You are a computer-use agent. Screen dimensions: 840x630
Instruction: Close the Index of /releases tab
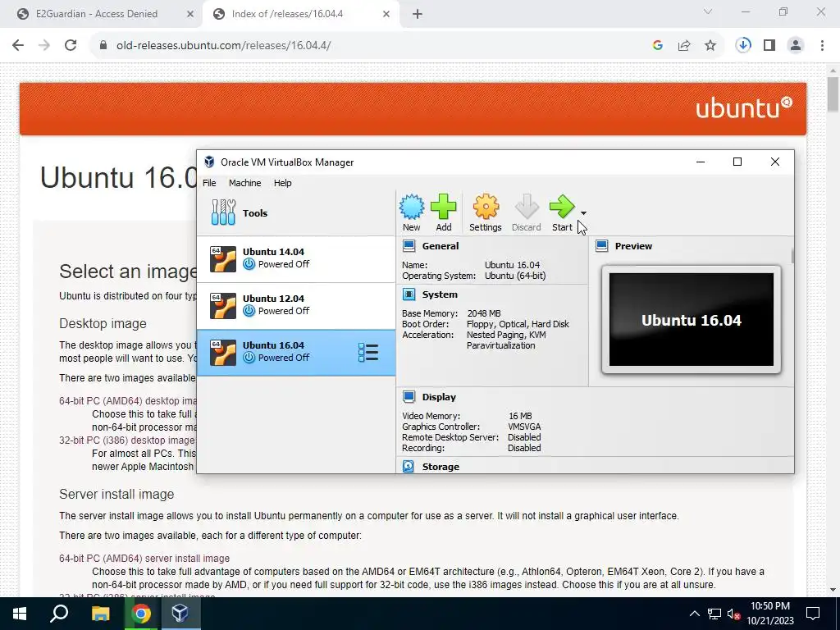(x=386, y=15)
